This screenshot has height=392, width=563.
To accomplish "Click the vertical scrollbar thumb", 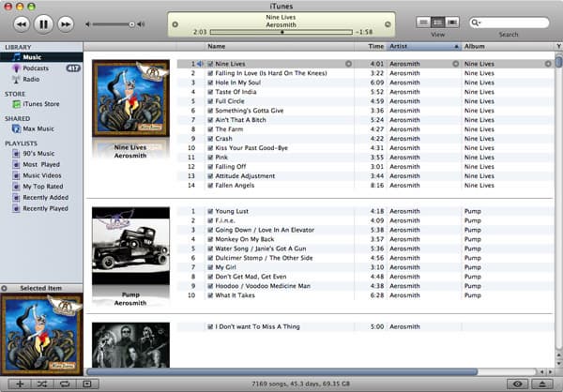I will coord(558,60).
